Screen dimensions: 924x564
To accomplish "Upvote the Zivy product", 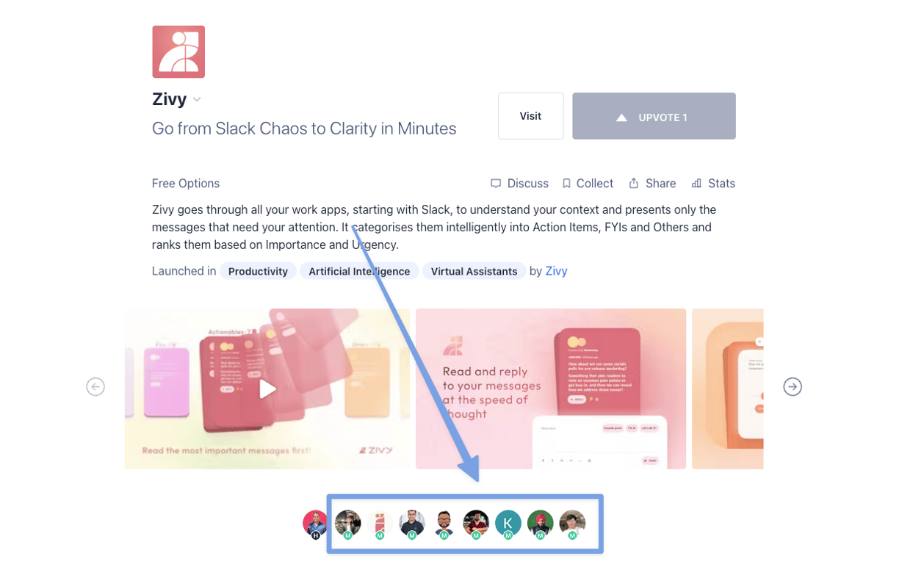I will pyautogui.click(x=654, y=116).
